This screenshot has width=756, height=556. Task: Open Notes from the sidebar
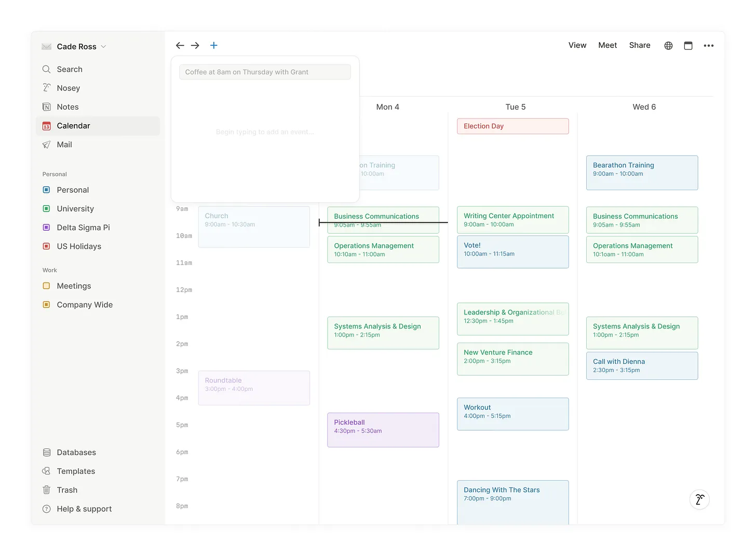[x=67, y=107]
